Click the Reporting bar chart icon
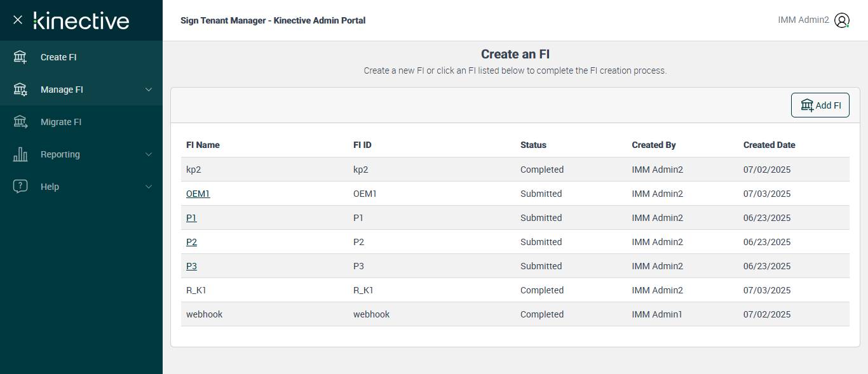 point(20,154)
